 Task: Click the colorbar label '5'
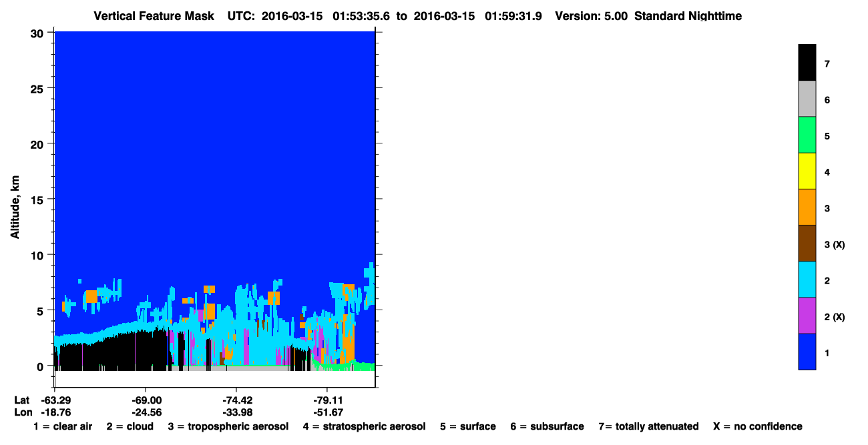point(827,136)
